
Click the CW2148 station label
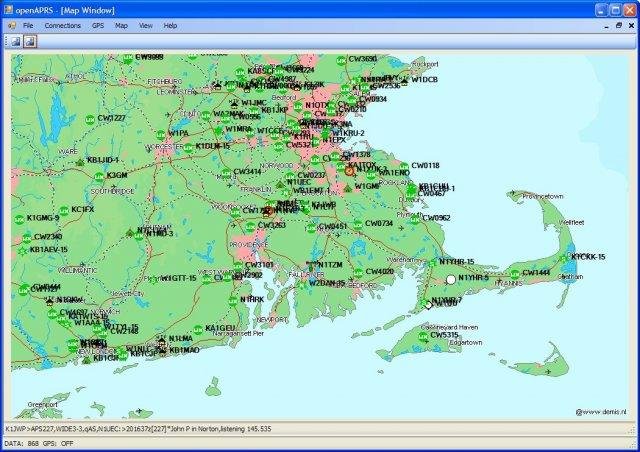pos(124,331)
